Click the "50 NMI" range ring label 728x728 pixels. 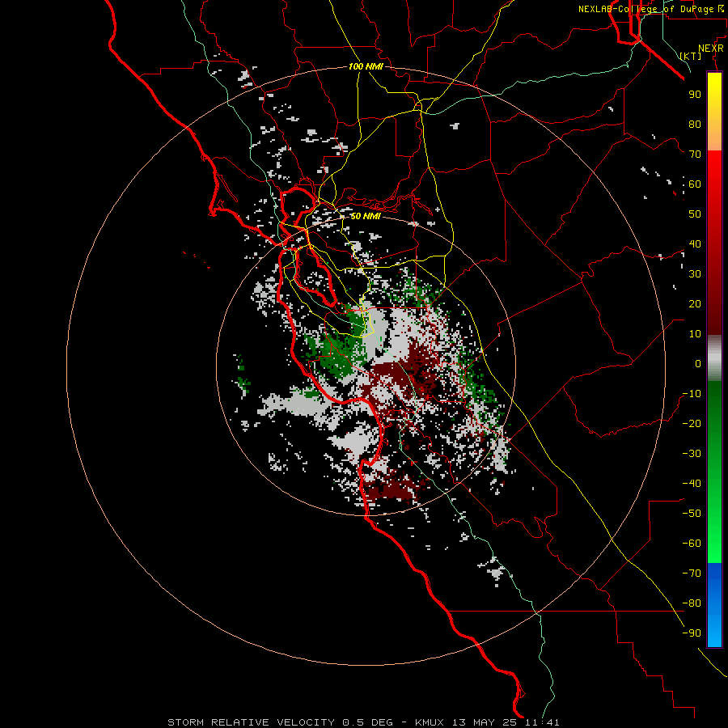tap(366, 216)
